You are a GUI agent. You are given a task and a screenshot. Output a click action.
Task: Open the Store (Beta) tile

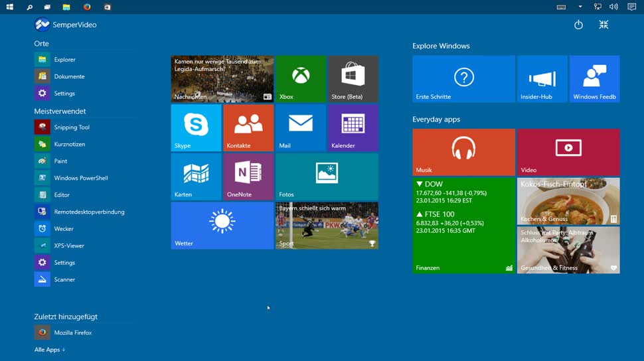coord(353,79)
